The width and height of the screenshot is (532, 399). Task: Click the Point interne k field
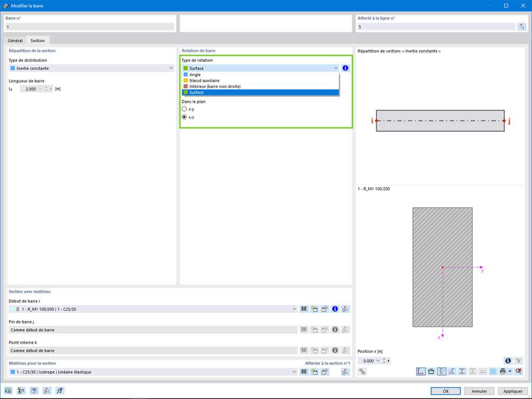pos(153,351)
